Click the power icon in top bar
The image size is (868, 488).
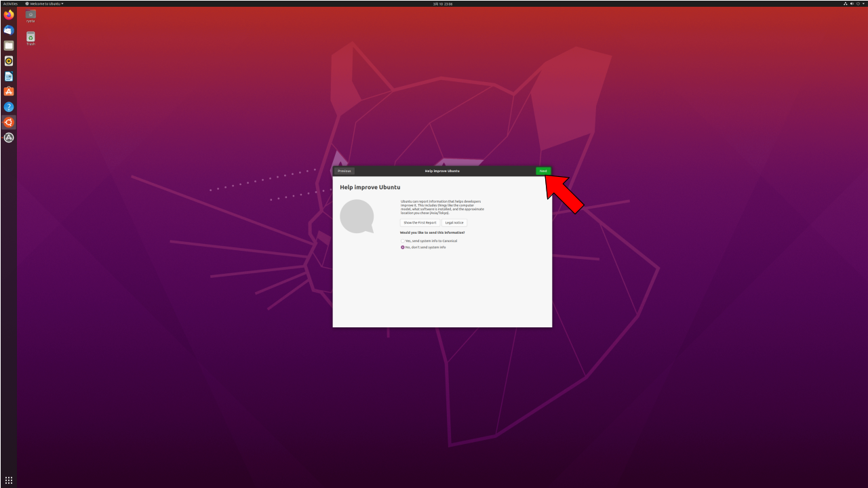tap(858, 3)
